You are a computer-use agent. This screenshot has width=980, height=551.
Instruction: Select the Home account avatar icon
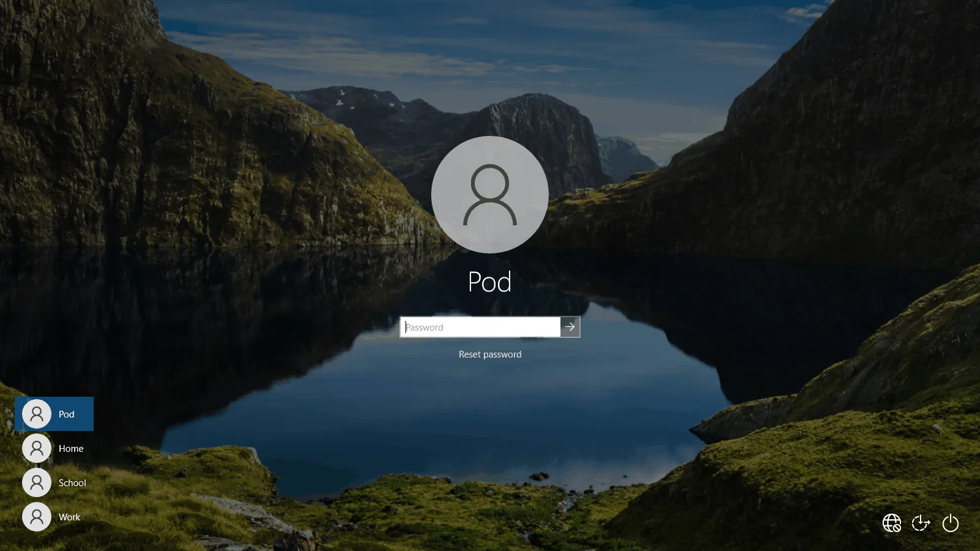[x=37, y=449]
